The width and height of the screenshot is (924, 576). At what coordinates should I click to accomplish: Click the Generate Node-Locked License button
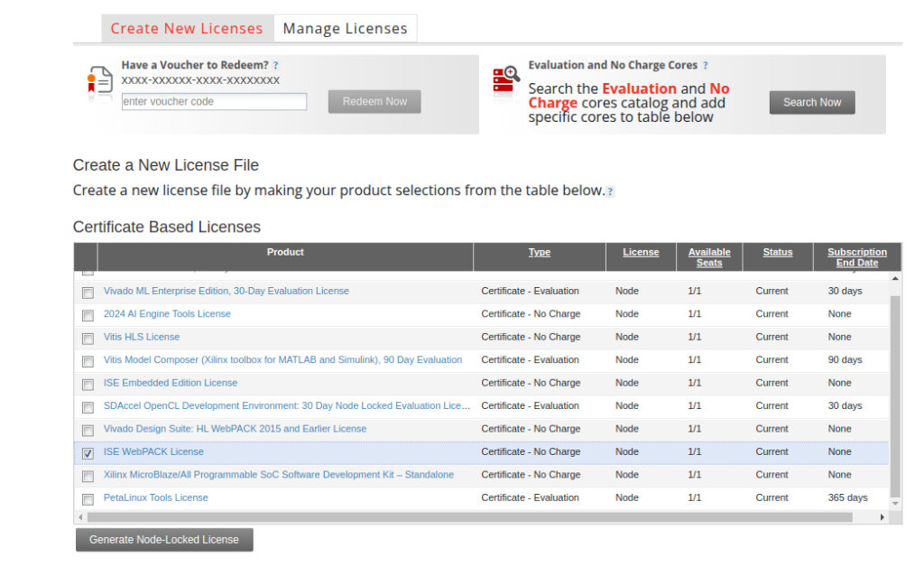pyautogui.click(x=164, y=540)
